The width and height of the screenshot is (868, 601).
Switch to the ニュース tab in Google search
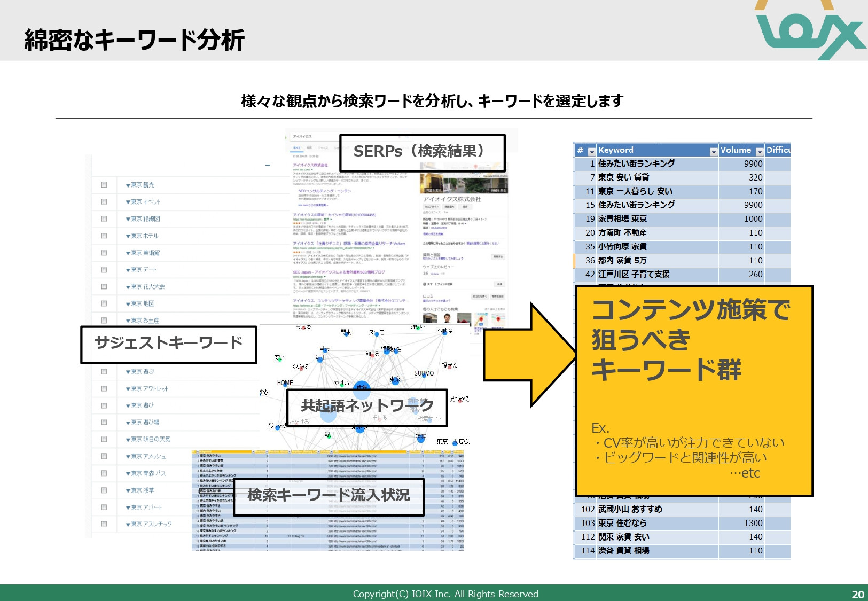322,148
